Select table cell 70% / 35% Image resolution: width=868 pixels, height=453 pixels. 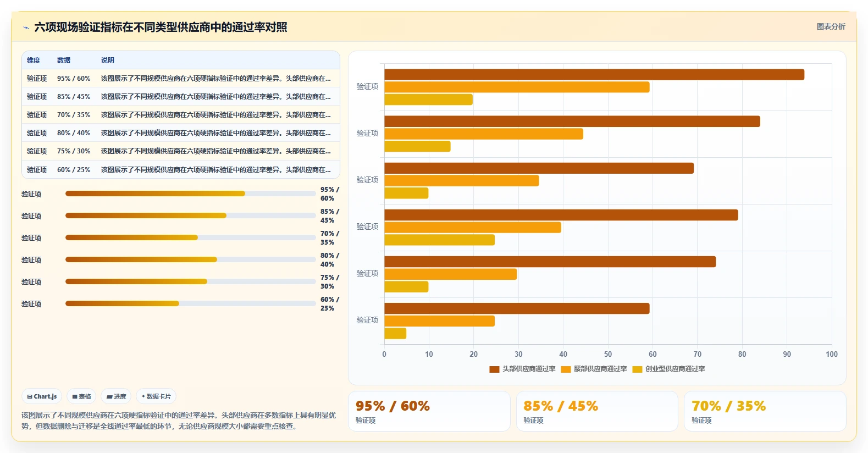(x=74, y=115)
